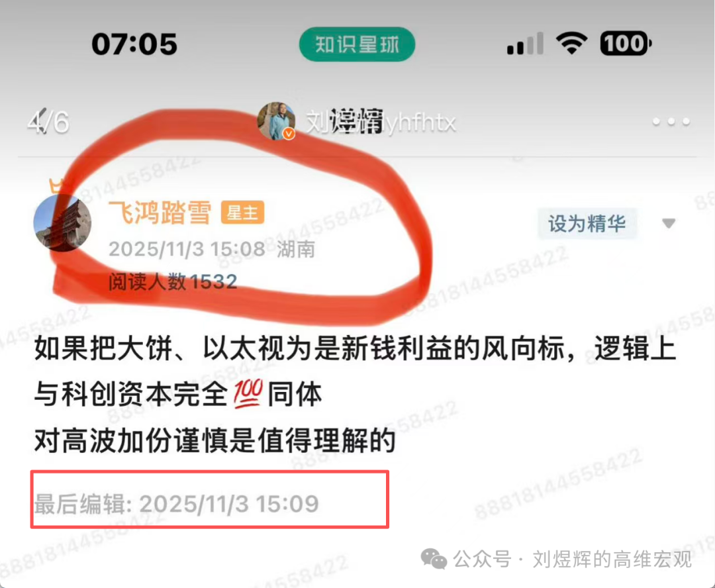This screenshot has width=715, height=588.
Task: Tap the orange verified badge on avatar
Action: (288, 134)
